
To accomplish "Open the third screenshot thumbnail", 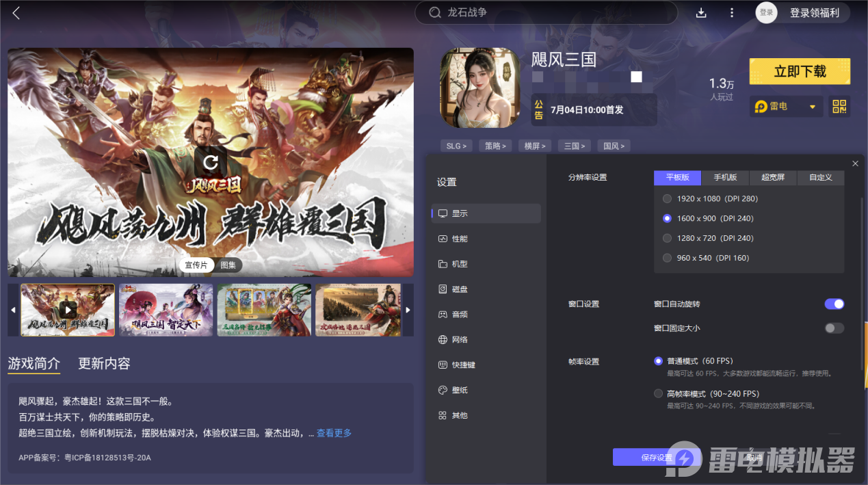I will (x=264, y=310).
